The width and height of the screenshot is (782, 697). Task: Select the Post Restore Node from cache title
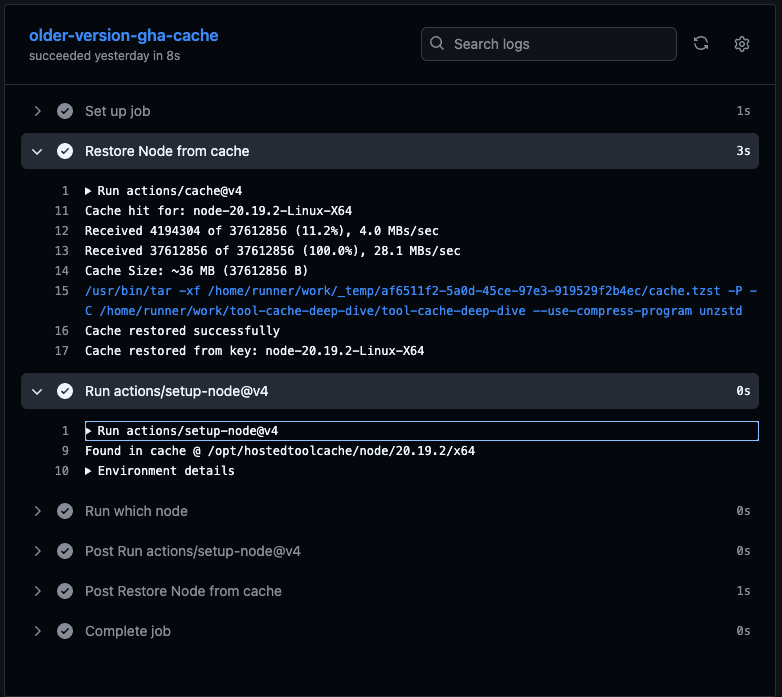point(183,591)
